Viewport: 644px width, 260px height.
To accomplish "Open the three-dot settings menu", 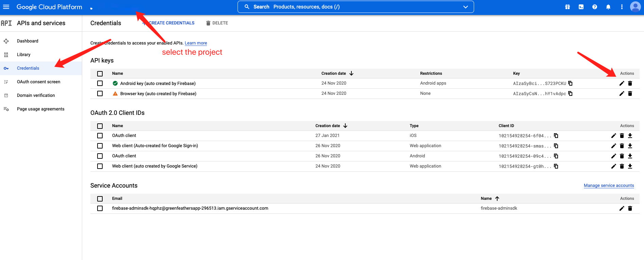I will coord(622,7).
